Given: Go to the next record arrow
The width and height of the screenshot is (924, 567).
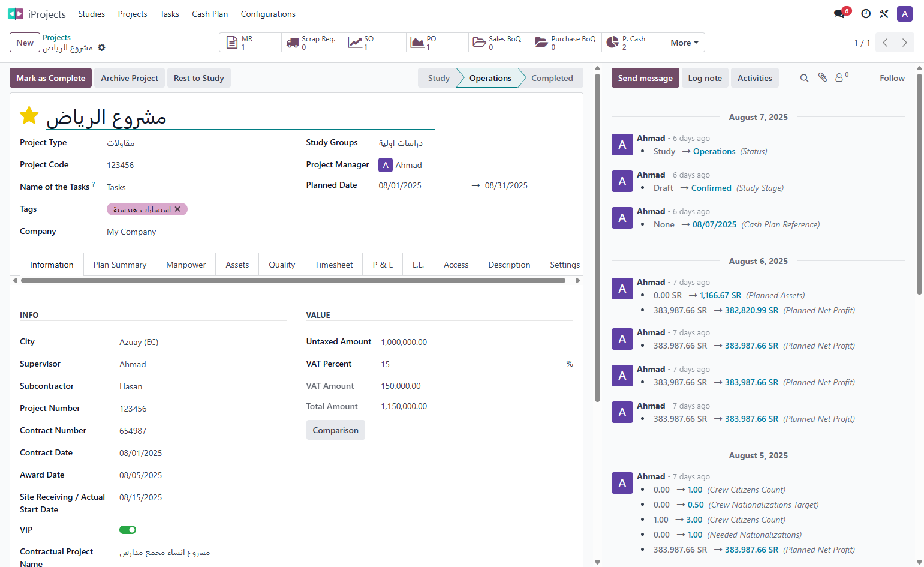Looking at the screenshot, I should [905, 43].
